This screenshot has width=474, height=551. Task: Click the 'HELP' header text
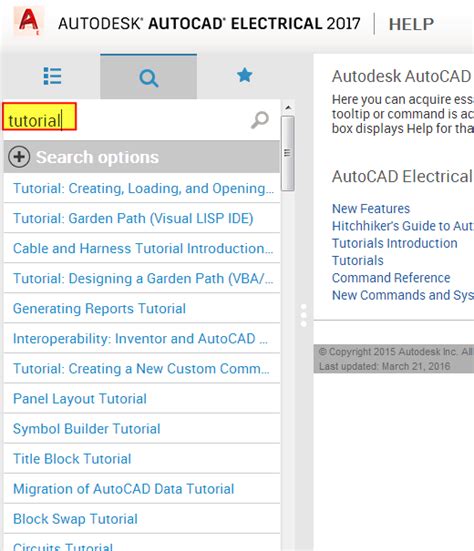coord(411,24)
